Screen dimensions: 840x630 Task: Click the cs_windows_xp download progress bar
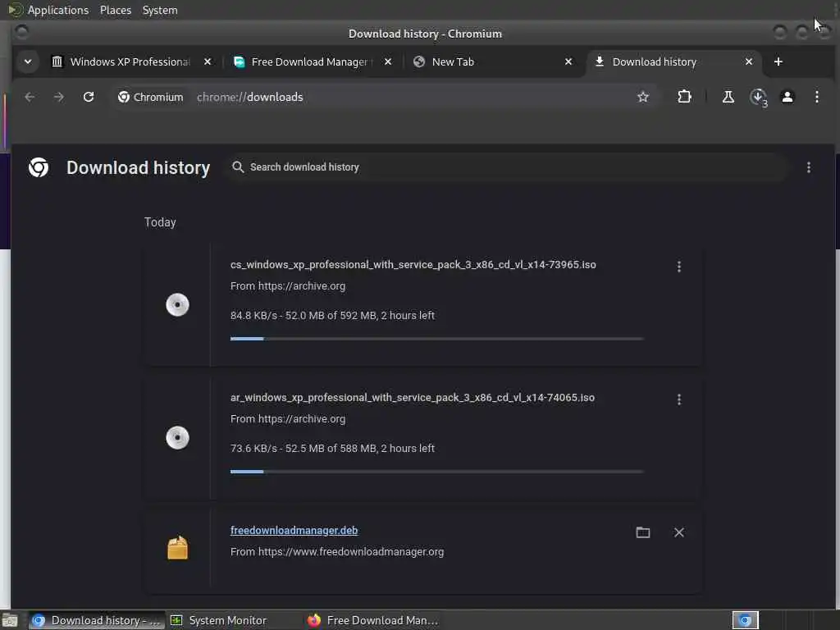(x=436, y=339)
